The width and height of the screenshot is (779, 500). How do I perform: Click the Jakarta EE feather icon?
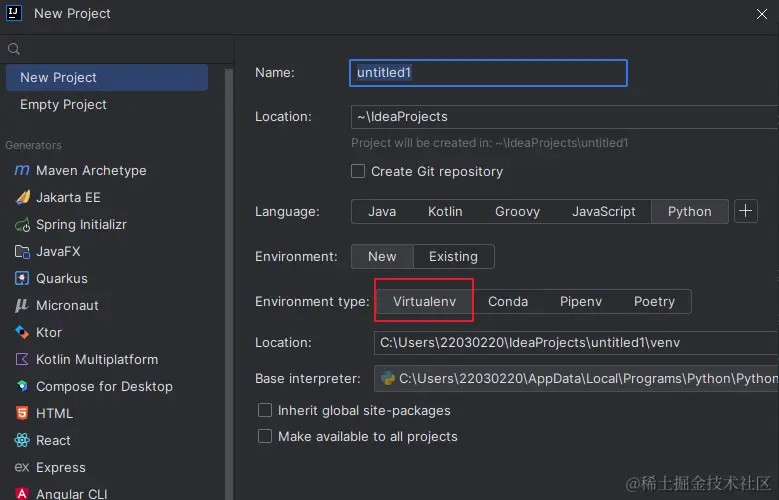tap(22, 197)
